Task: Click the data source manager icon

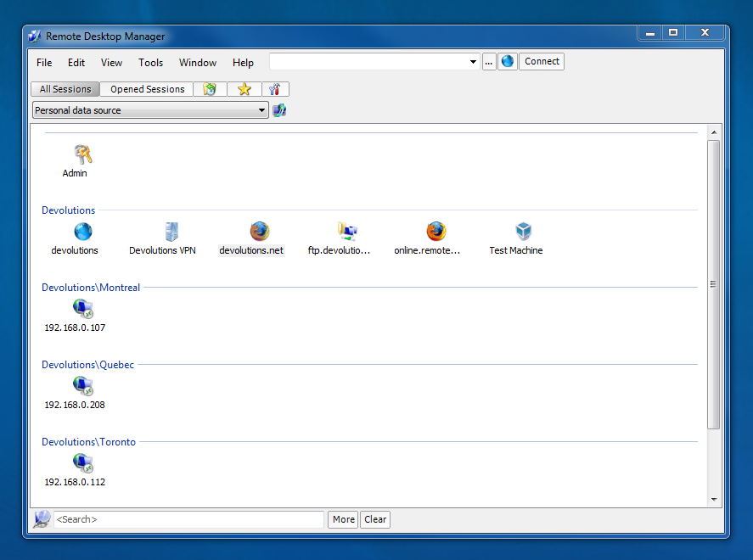Action: 279,110
